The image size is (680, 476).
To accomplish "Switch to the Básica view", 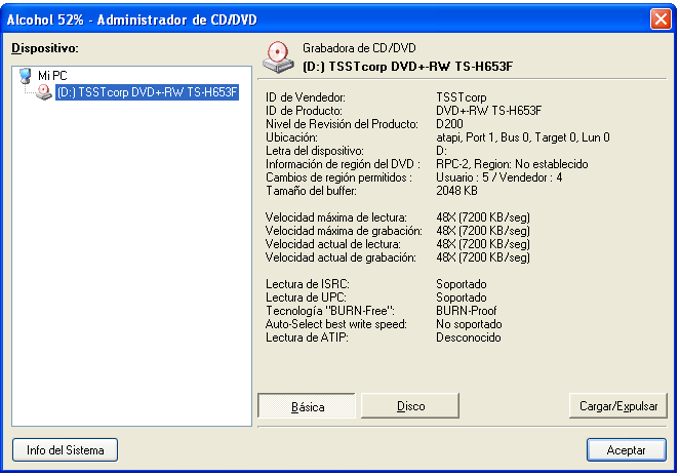I will click(x=307, y=406).
